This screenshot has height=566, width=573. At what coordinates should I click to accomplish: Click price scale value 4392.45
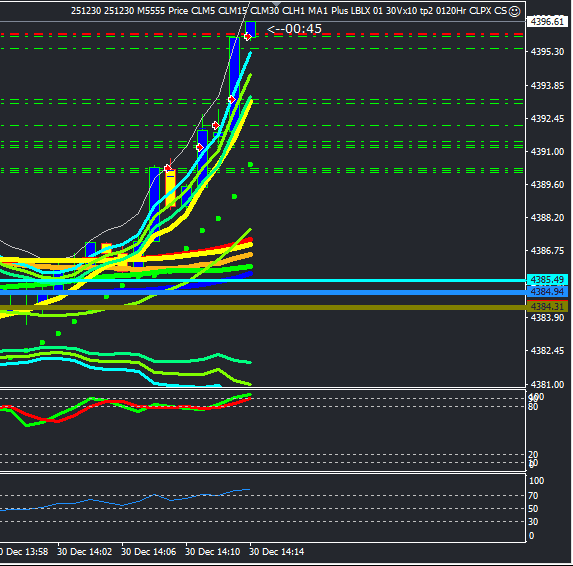coord(547,118)
